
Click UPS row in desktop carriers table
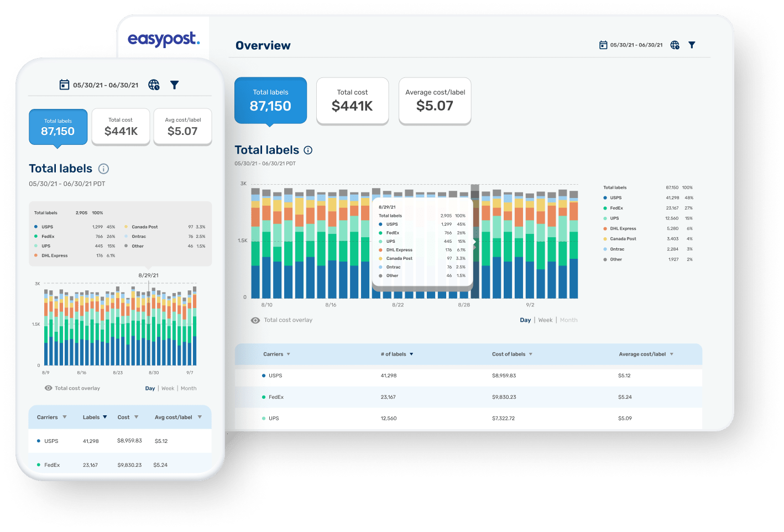[468, 419]
